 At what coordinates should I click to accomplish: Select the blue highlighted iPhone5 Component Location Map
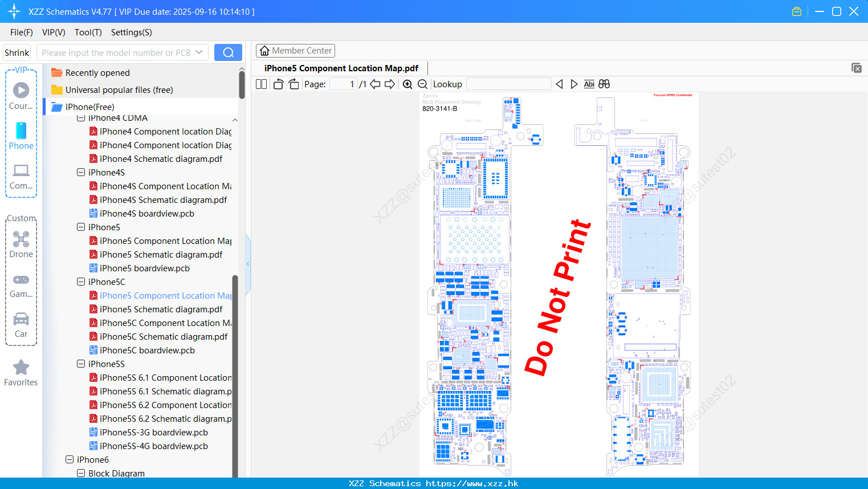click(161, 296)
